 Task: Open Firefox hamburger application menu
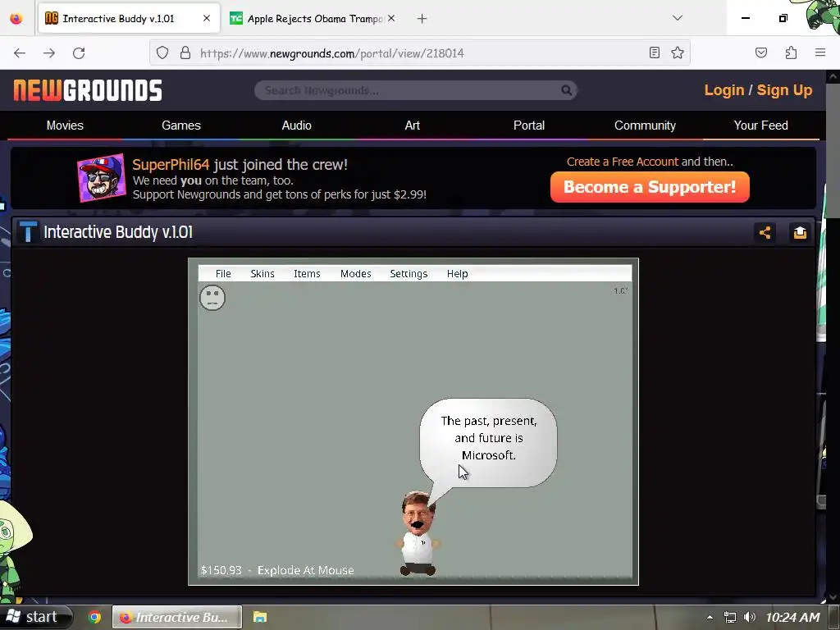820,52
